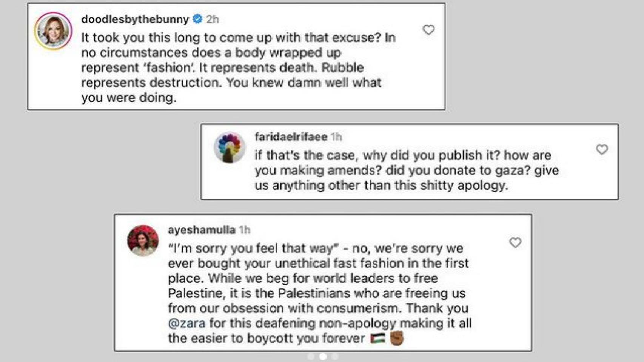
Task: Like the doodlesbythebunny comment with the heart
Action: point(428,30)
